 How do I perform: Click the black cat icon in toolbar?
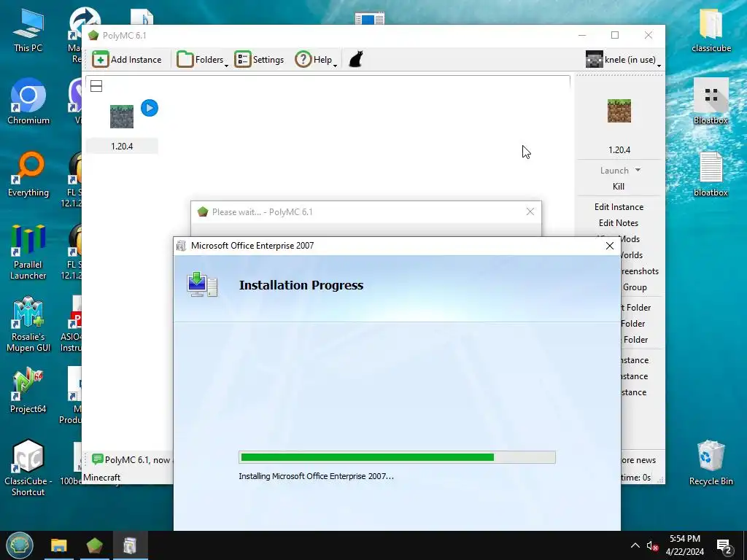[x=356, y=60]
